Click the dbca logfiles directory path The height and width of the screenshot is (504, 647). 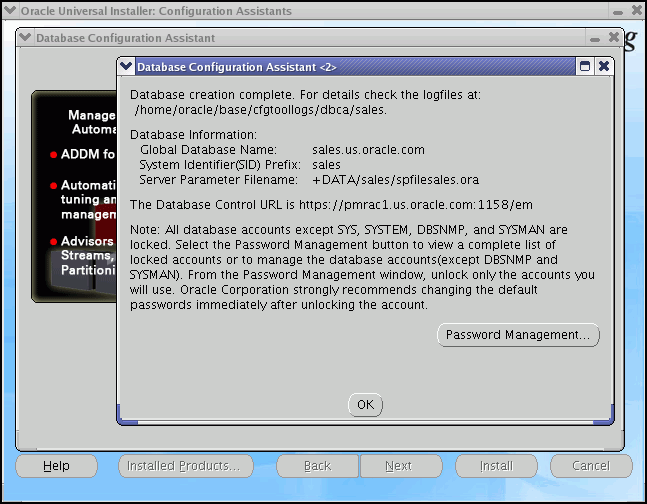coord(260,109)
